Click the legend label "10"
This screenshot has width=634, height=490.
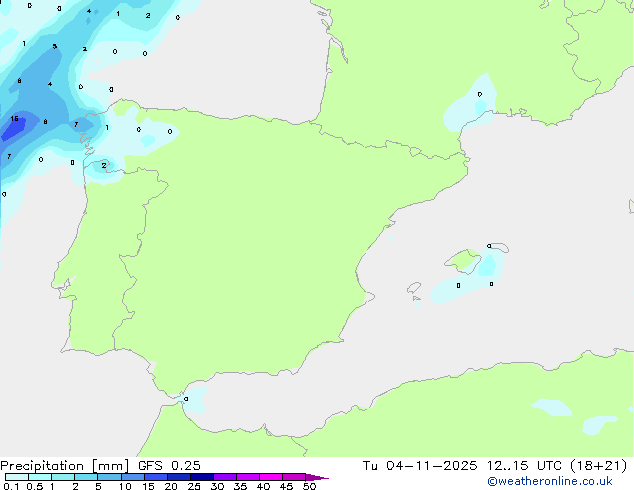(125, 486)
